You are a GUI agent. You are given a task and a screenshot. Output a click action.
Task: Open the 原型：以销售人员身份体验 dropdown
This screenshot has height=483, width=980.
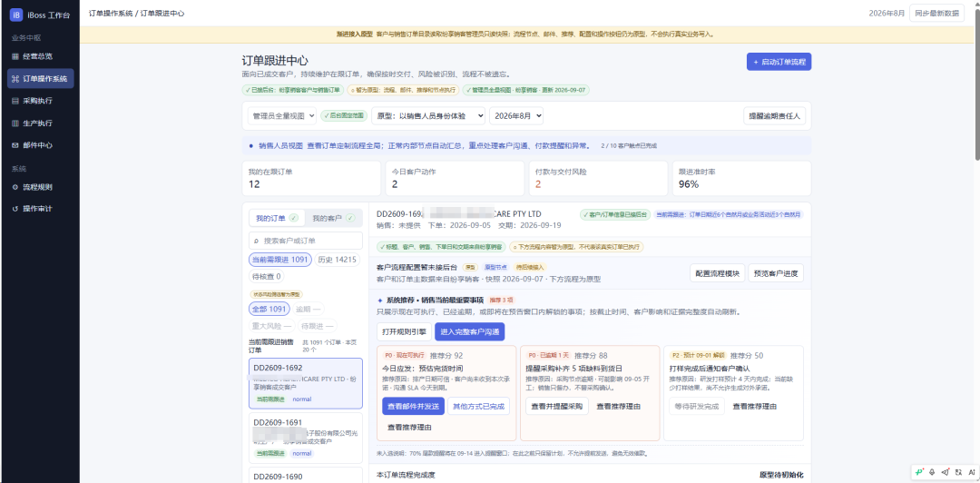(428, 115)
